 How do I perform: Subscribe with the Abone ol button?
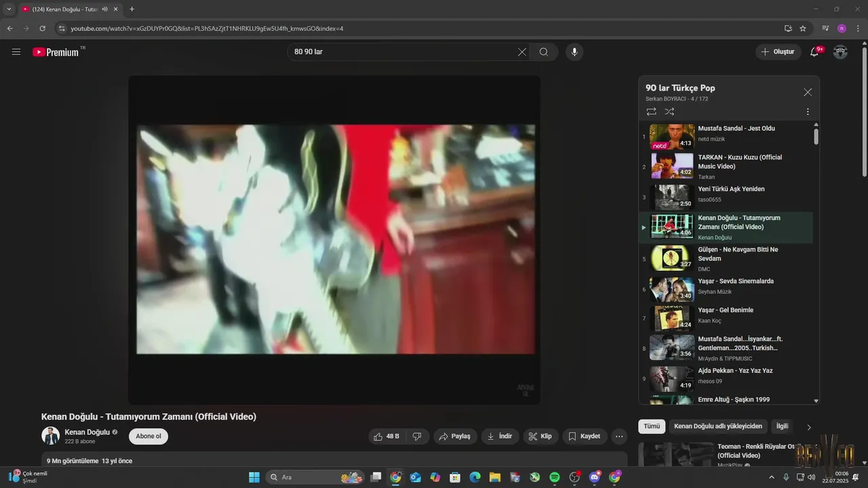point(149,436)
